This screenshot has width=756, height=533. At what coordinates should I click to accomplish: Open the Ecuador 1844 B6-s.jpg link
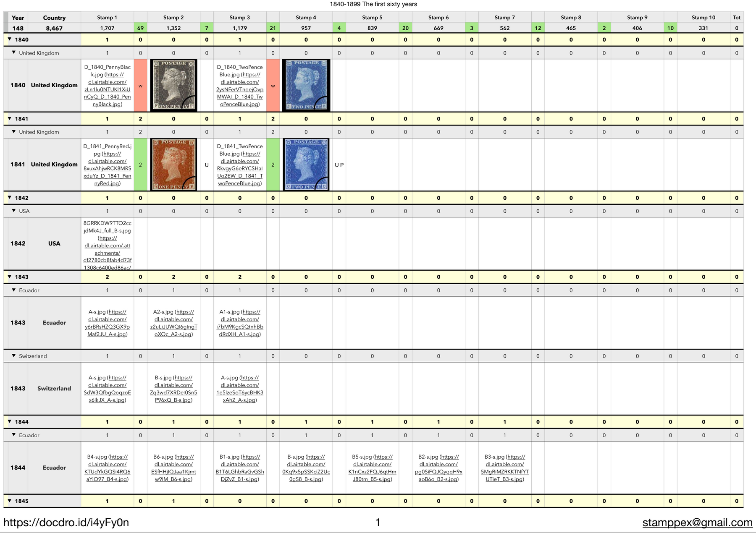pos(173,468)
